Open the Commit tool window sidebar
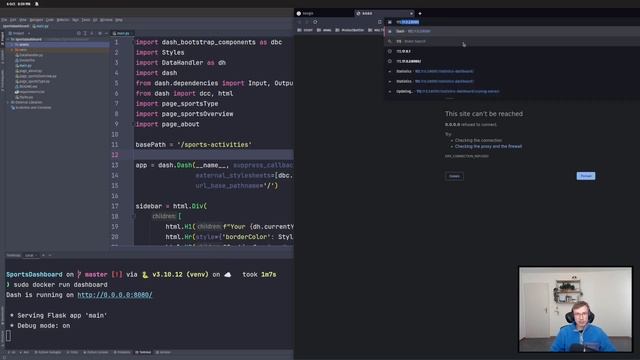 point(2,57)
